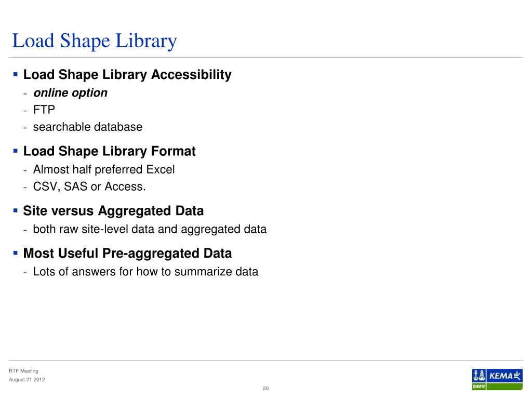The image size is (532, 399).
Task: Click the blue bullet before Most Useful Pre-aggregated Data
Action: (x=15, y=253)
